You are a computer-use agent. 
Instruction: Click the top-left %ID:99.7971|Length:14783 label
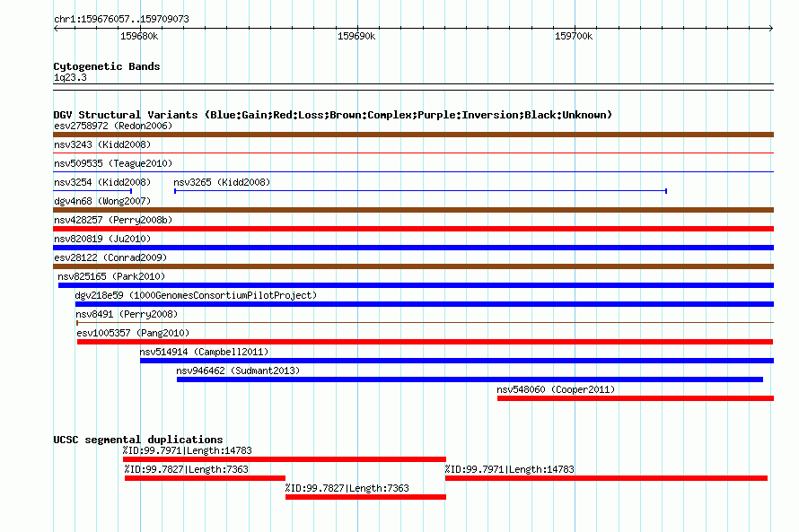pyautogui.click(x=187, y=450)
